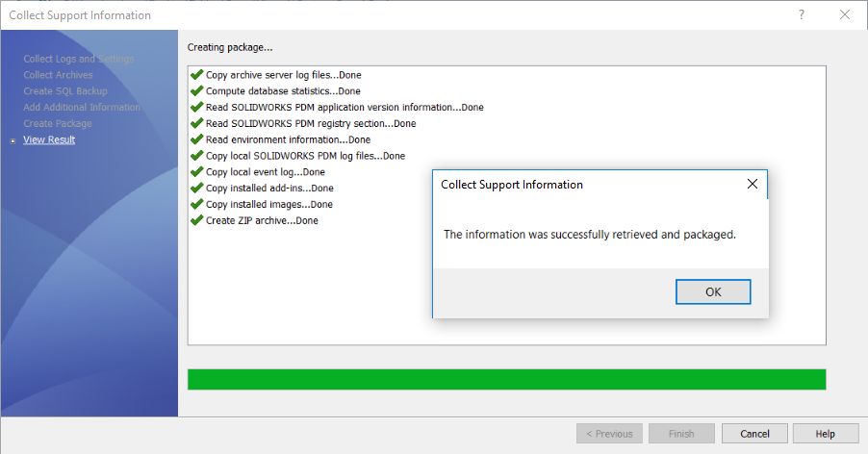
Task: Select 'Copy archive server log files...Done' text
Action: pyautogui.click(x=284, y=75)
